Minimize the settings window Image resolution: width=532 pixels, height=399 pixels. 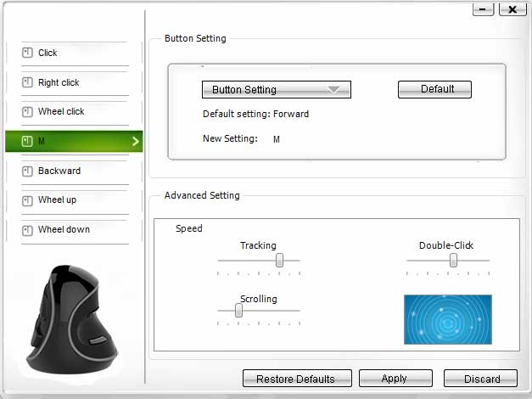tap(483, 8)
